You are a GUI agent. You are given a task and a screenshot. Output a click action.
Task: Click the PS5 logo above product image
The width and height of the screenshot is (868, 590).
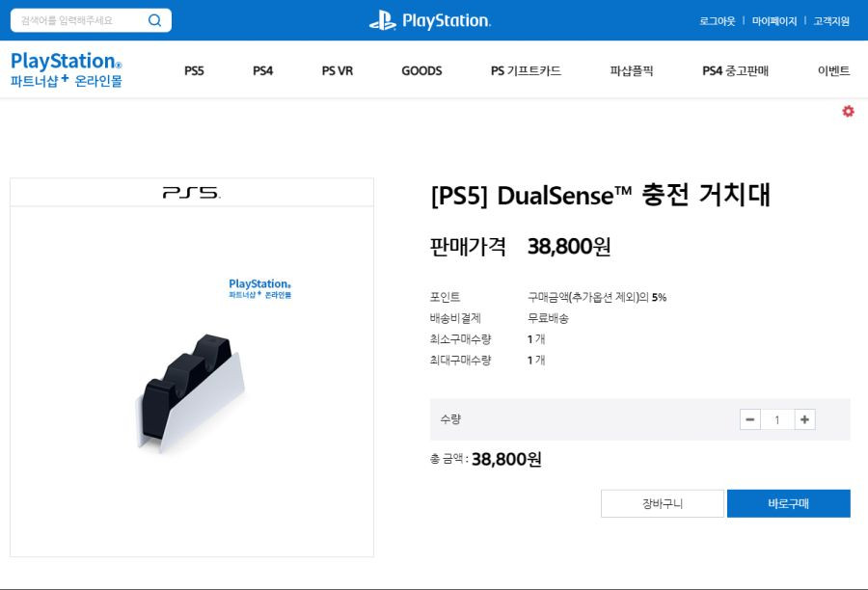click(192, 193)
